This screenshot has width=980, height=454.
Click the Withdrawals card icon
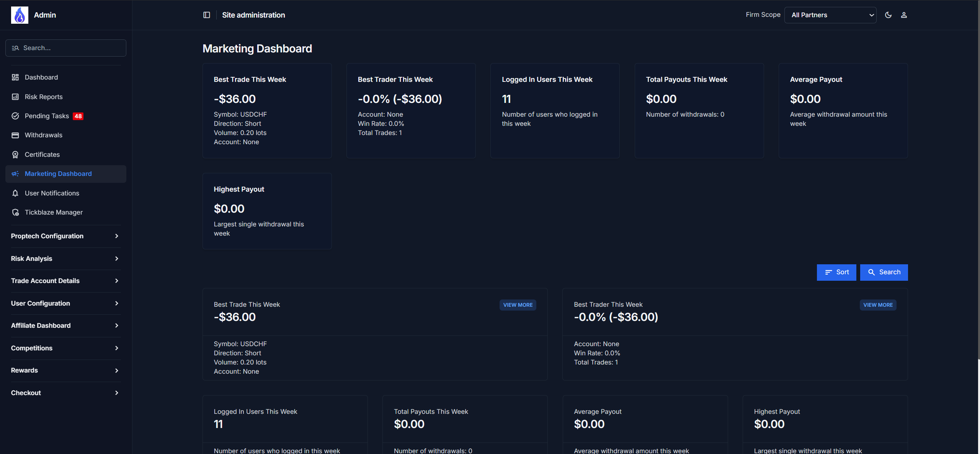pyautogui.click(x=15, y=135)
